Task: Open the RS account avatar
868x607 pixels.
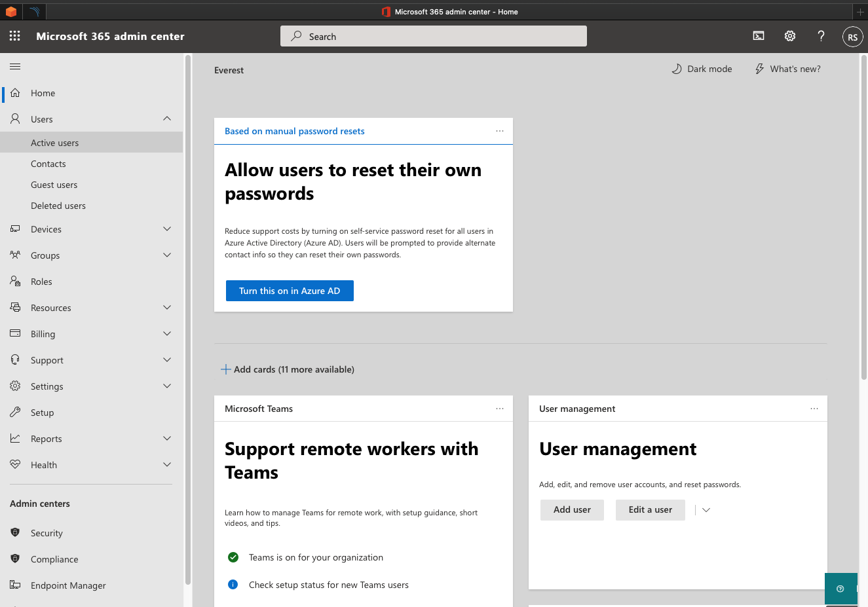Action: point(852,37)
